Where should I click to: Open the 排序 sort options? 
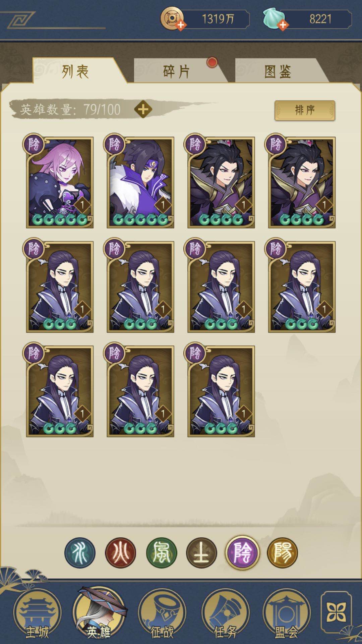click(305, 110)
